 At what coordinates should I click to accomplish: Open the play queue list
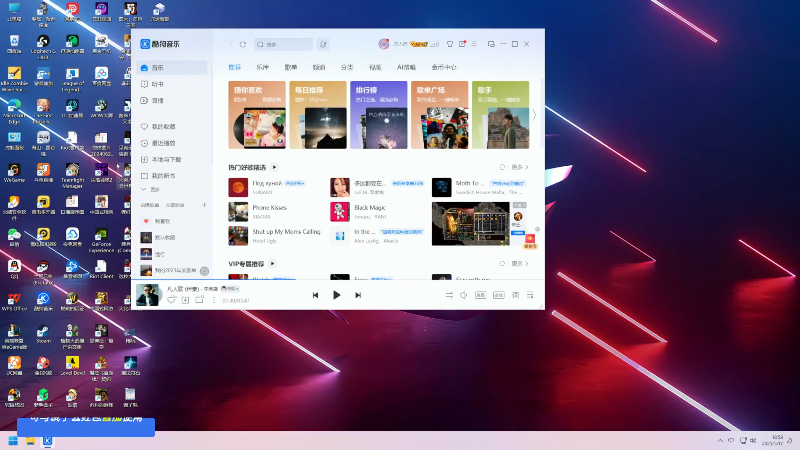[x=530, y=295]
